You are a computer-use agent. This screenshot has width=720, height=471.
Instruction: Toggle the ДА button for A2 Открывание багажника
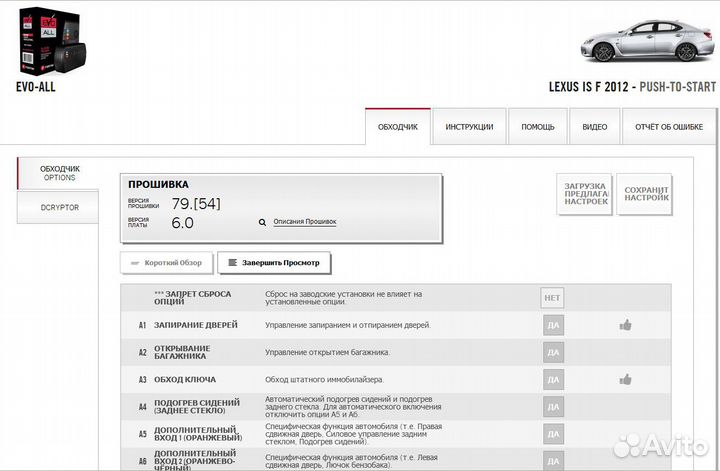coord(552,352)
